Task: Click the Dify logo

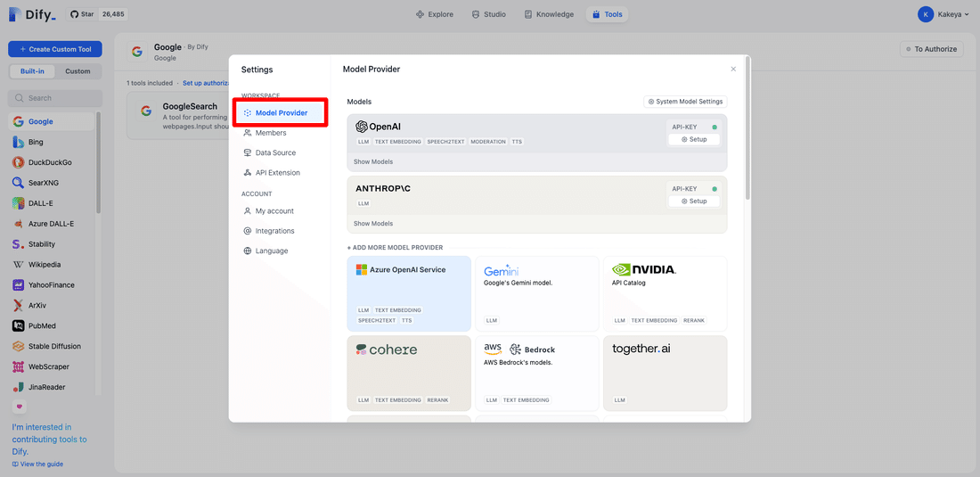Action: 32,13
